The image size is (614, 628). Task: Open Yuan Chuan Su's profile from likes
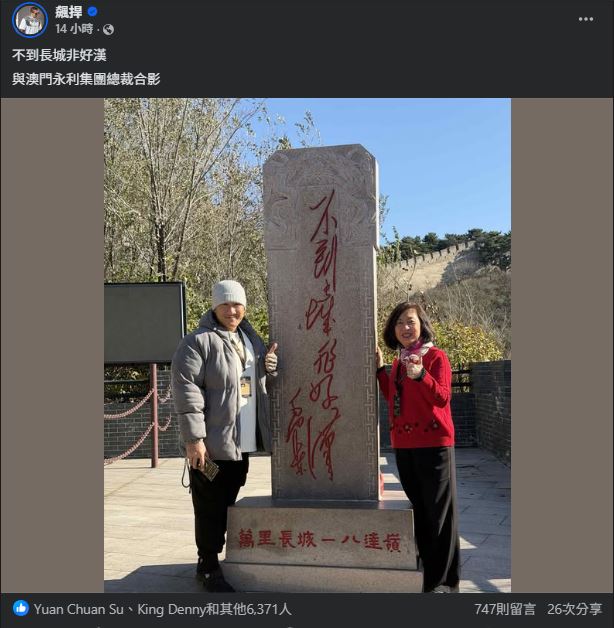tap(79, 609)
